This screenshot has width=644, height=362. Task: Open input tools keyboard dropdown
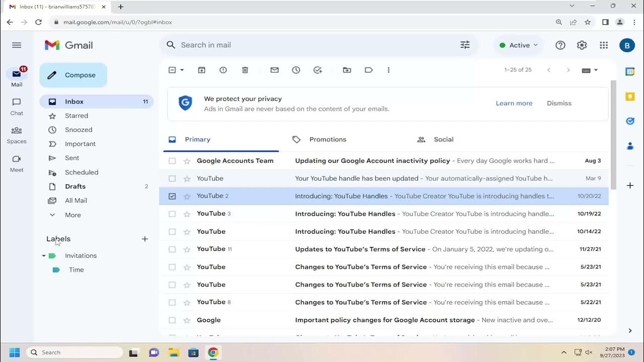pyautogui.click(x=596, y=70)
